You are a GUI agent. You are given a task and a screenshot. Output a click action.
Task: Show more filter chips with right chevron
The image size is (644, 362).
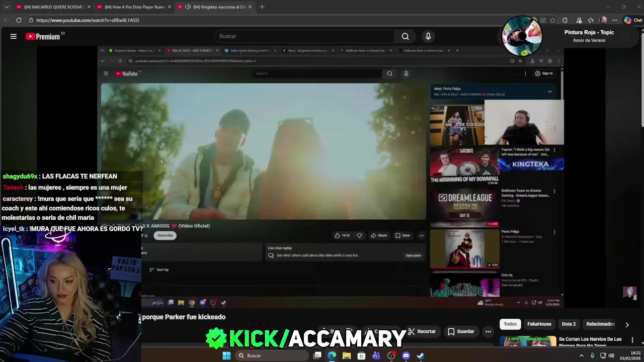click(627, 325)
